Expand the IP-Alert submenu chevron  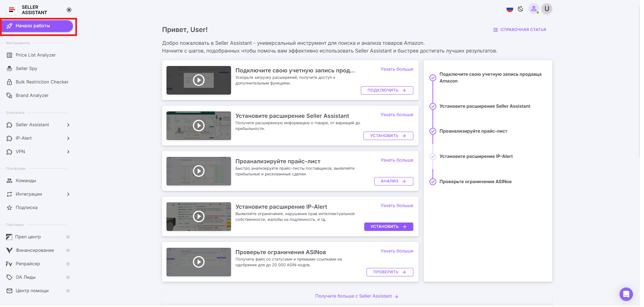(68, 138)
